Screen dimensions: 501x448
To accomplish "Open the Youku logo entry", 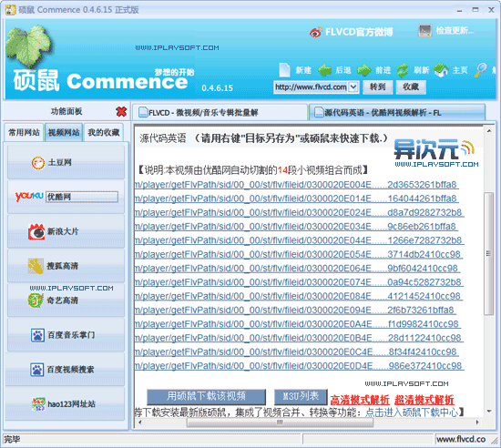I will [29, 197].
